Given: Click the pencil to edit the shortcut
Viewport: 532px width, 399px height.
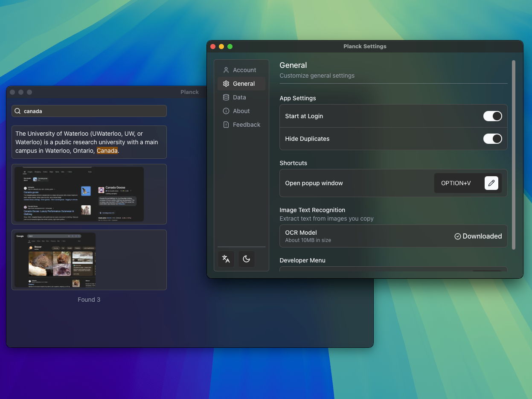Looking at the screenshot, I should point(491,183).
